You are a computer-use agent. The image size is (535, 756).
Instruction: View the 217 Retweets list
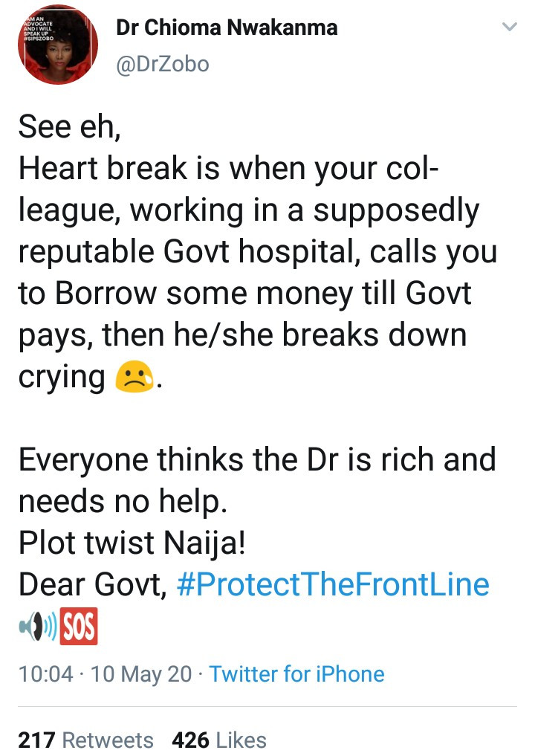tap(85, 740)
